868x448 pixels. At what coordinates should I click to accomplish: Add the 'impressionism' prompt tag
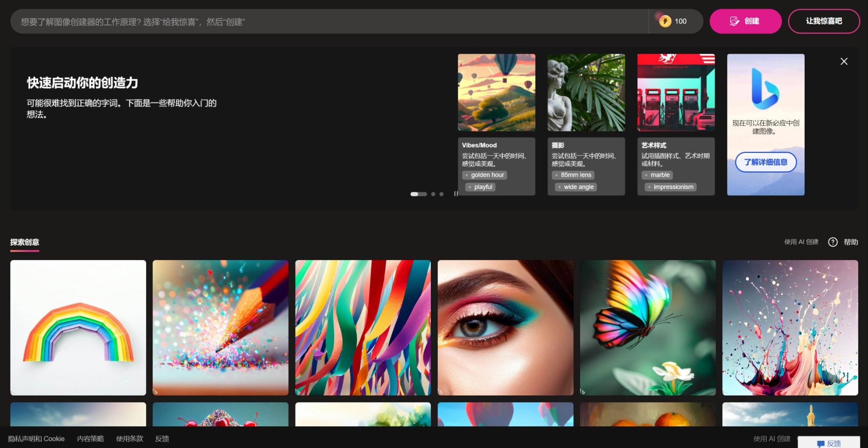(x=670, y=187)
